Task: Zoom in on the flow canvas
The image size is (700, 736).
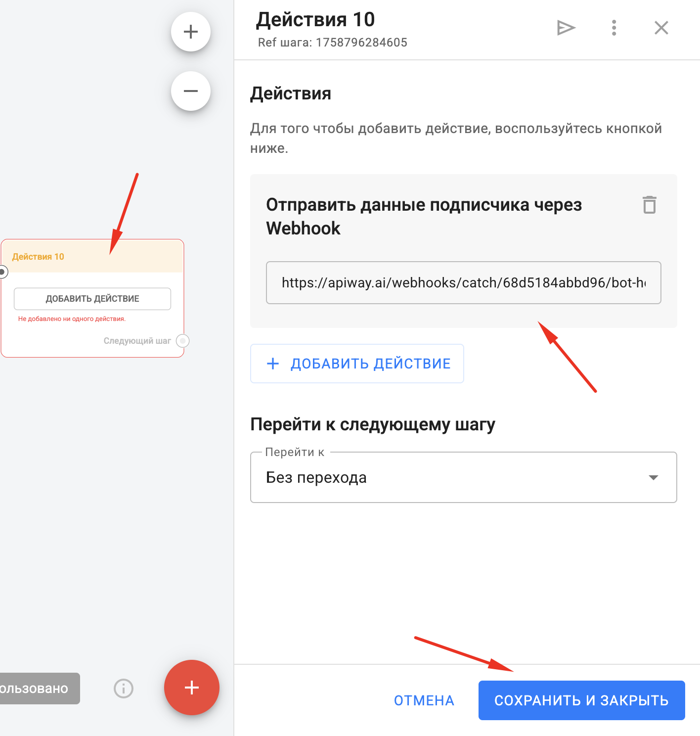Action: click(191, 32)
